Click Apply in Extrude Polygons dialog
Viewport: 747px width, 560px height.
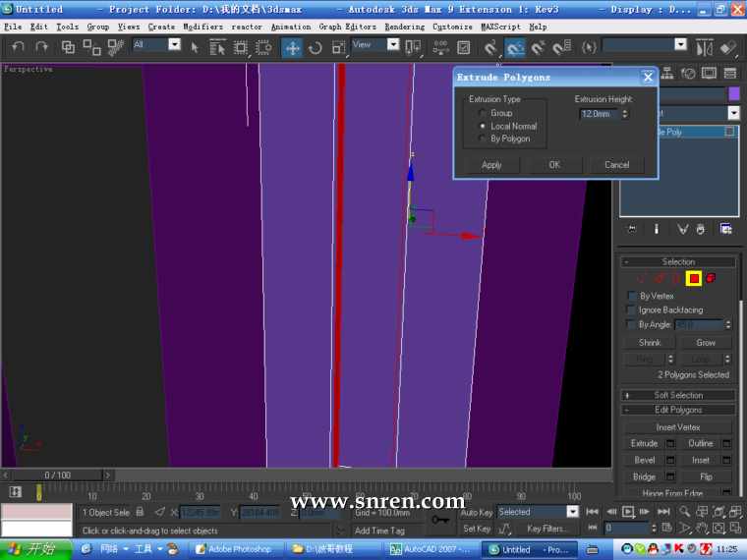(491, 165)
